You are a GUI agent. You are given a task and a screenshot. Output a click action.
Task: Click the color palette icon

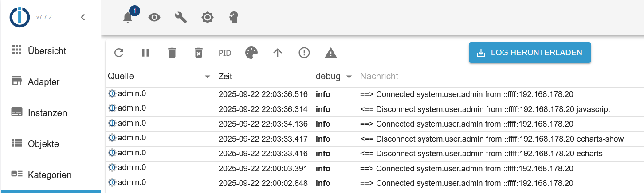251,53
